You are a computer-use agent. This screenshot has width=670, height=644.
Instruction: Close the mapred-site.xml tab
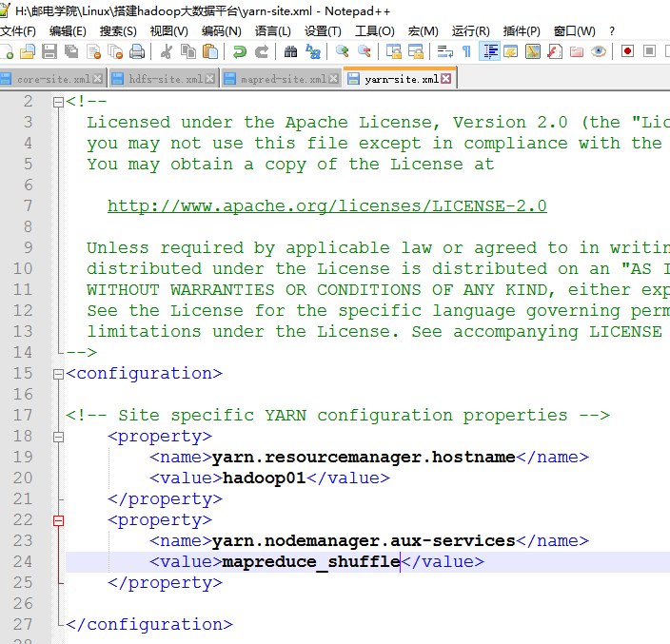(334, 79)
